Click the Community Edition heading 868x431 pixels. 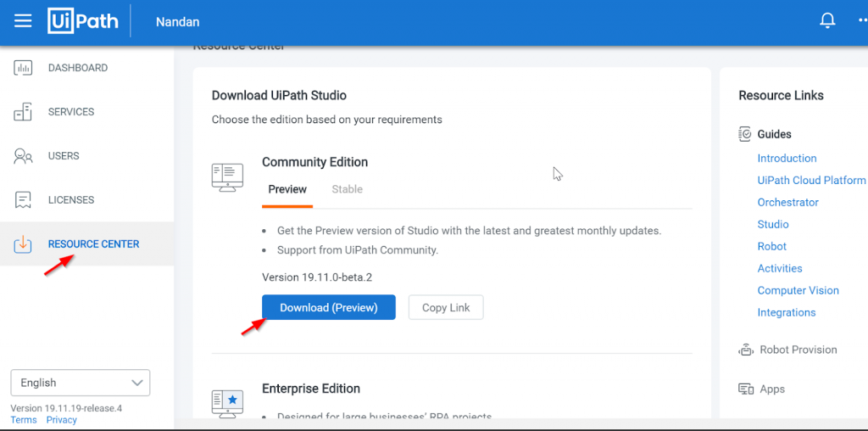click(315, 162)
